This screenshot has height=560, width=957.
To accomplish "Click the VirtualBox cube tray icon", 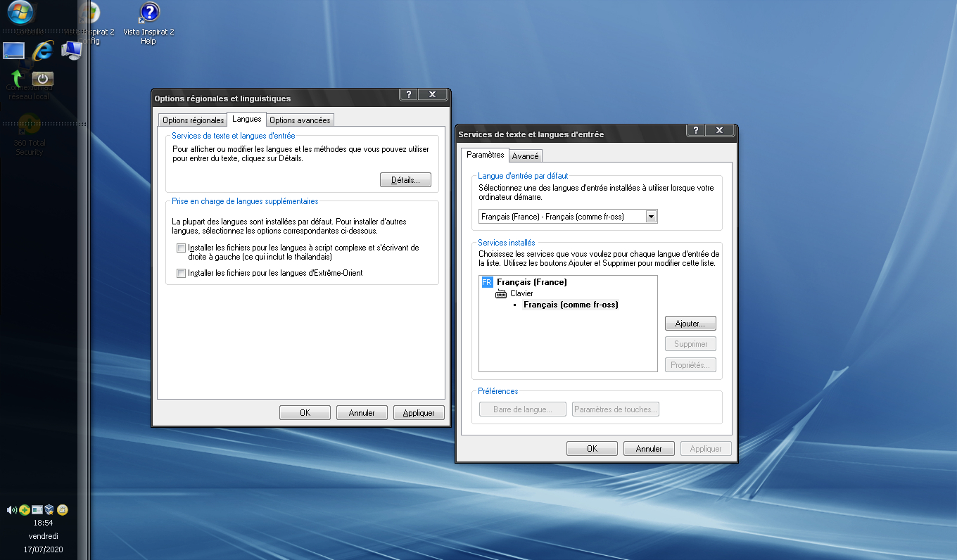I will coord(49,510).
